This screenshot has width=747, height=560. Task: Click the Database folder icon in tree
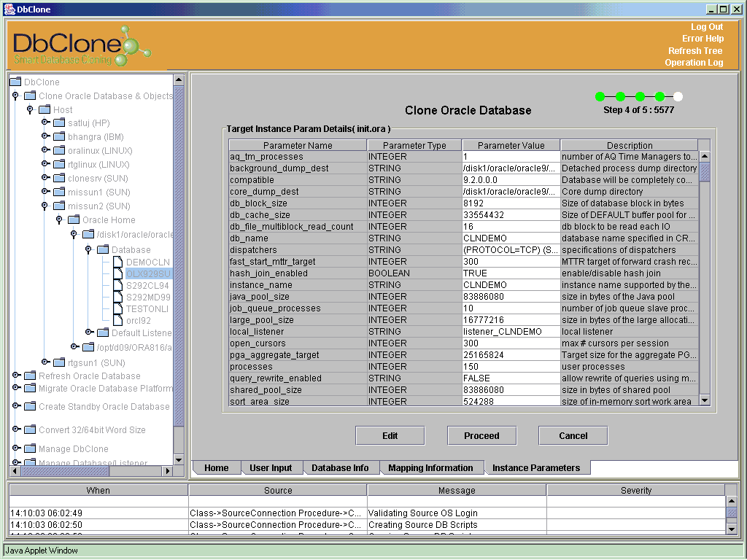(x=103, y=249)
